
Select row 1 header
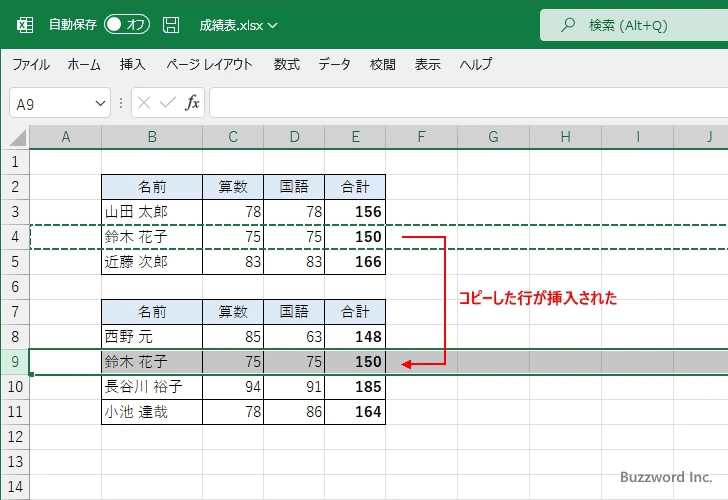(x=15, y=162)
